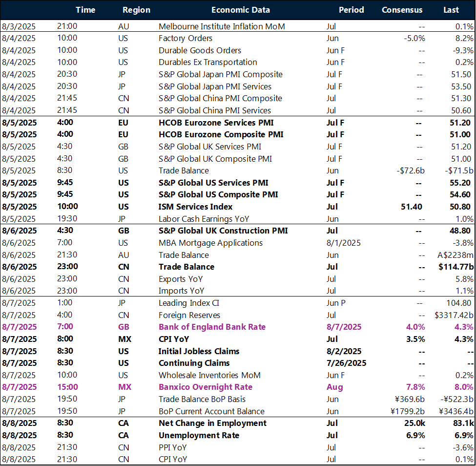Select Net Change in Employment entry
Screen dimensions: 476x466
[212, 423]
